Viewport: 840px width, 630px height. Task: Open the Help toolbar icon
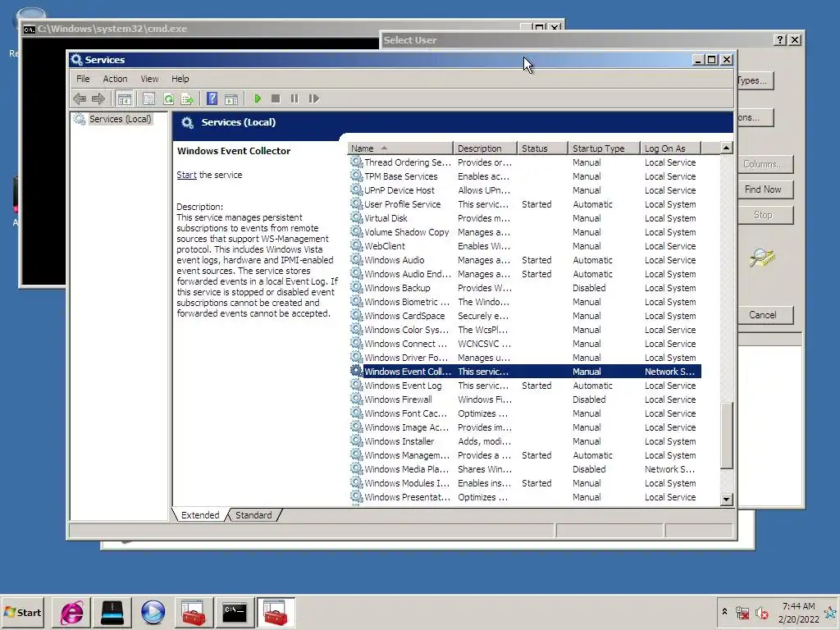point(212,98)
